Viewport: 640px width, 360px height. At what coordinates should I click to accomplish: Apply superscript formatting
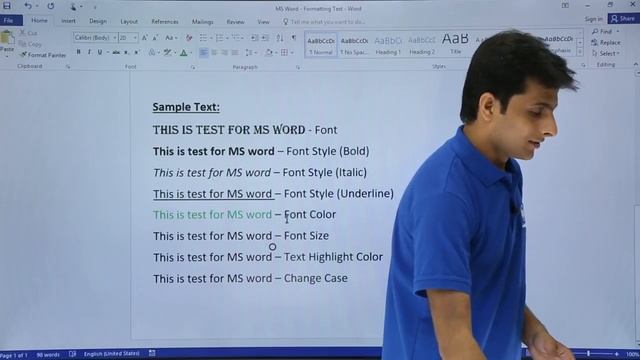click(x=137, y=52)
